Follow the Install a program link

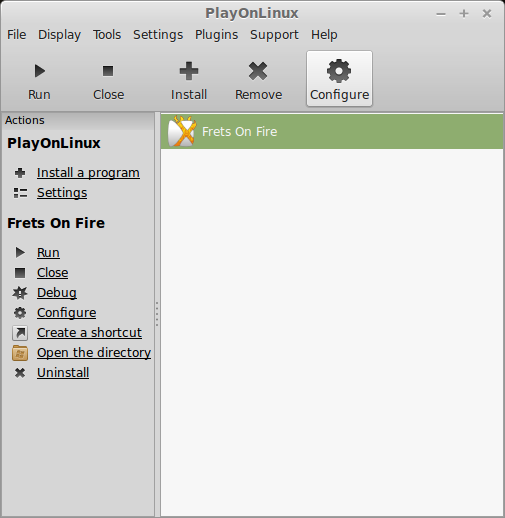[x=88, y=173]
